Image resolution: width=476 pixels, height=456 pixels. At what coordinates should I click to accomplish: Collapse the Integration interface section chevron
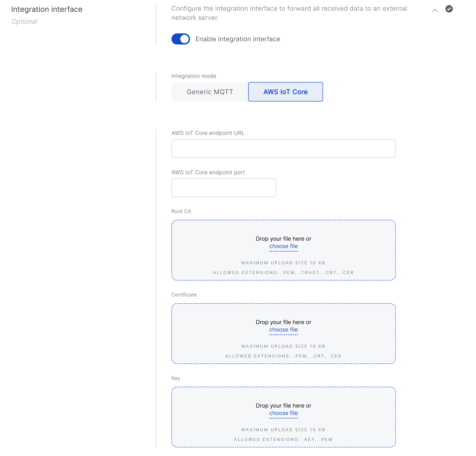pyautogui.click(x=435, y=10)
